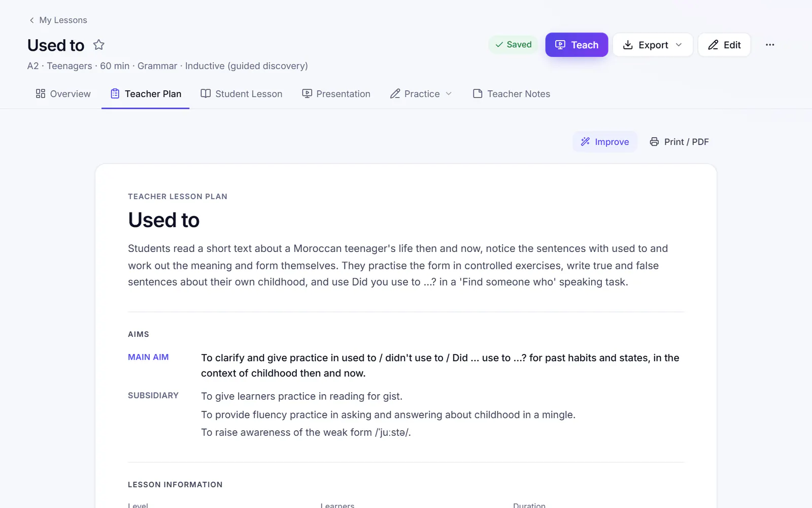
Task: Click 'To give learners practice in reading for gist.'
Action: point(301,396)
